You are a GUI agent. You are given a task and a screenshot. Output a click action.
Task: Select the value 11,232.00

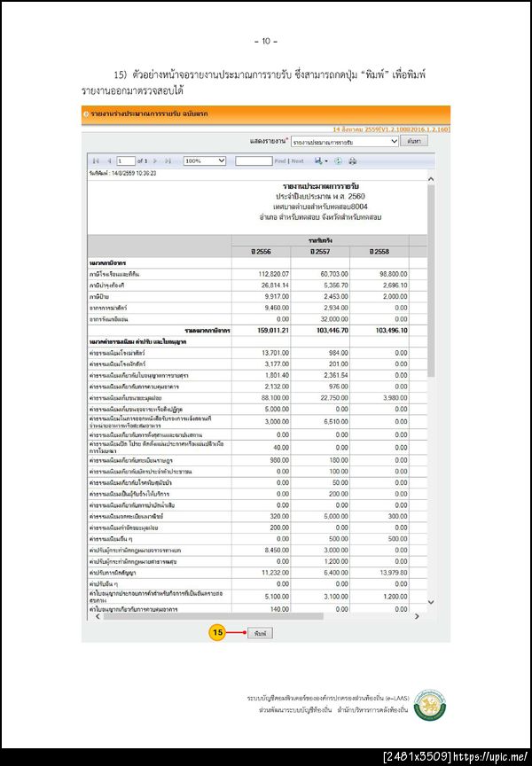pos(275,573)
